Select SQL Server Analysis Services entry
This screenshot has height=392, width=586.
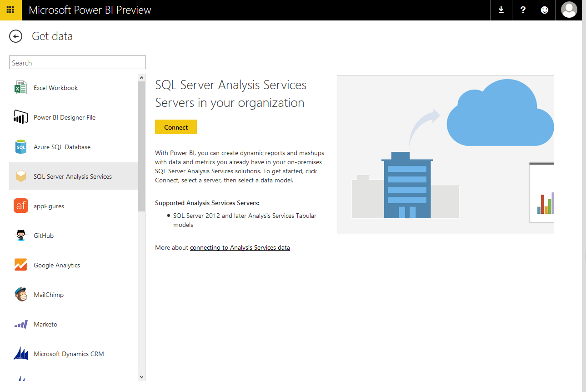(73, 176)
